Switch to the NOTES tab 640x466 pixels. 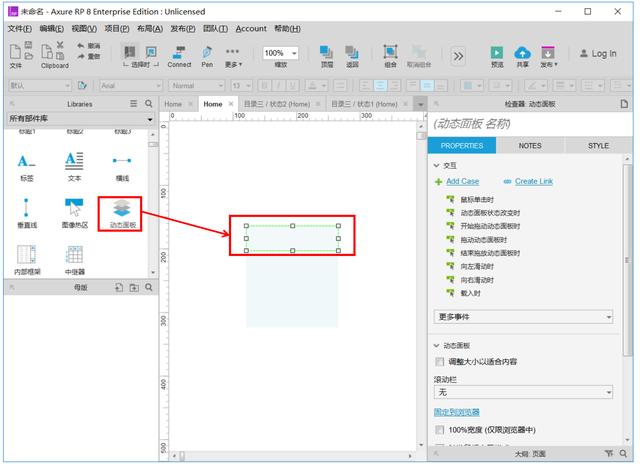(530, 145)
